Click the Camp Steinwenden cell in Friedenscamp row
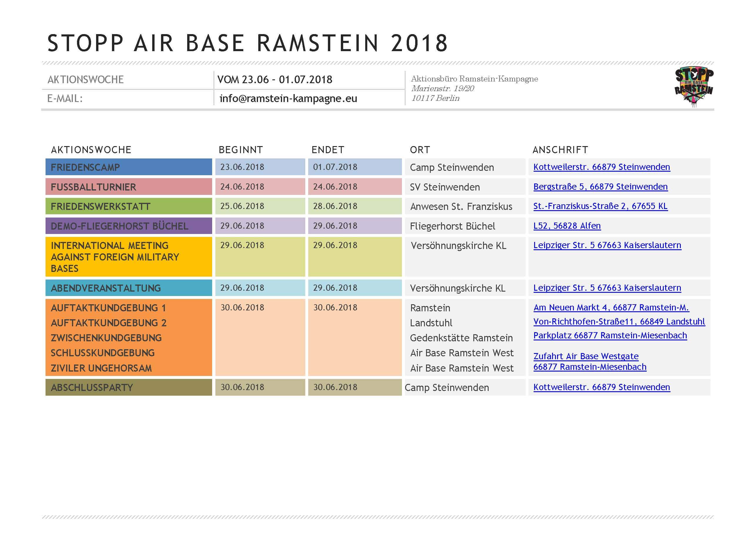Screen dimensions: 756x535 [x=465, y=167]
